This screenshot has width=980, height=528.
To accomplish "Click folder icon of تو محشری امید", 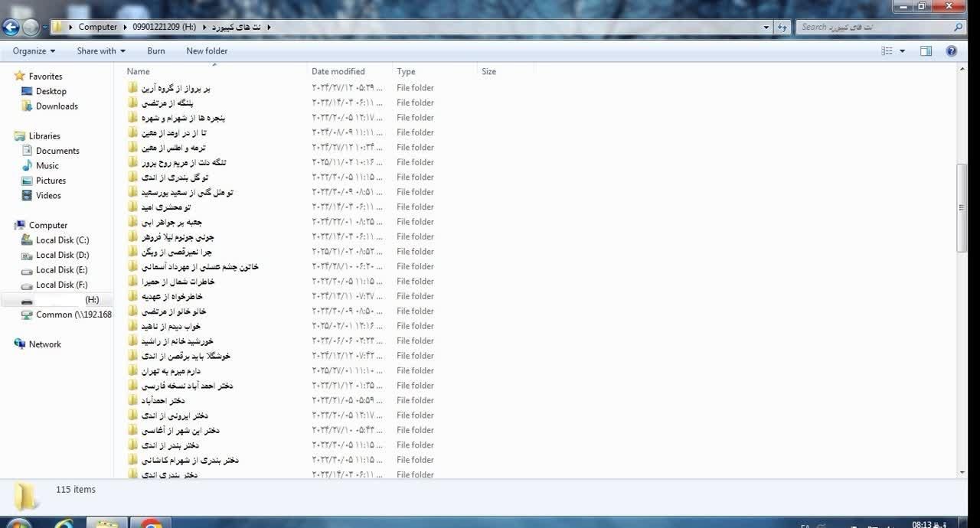I will (x=133, y=207).
